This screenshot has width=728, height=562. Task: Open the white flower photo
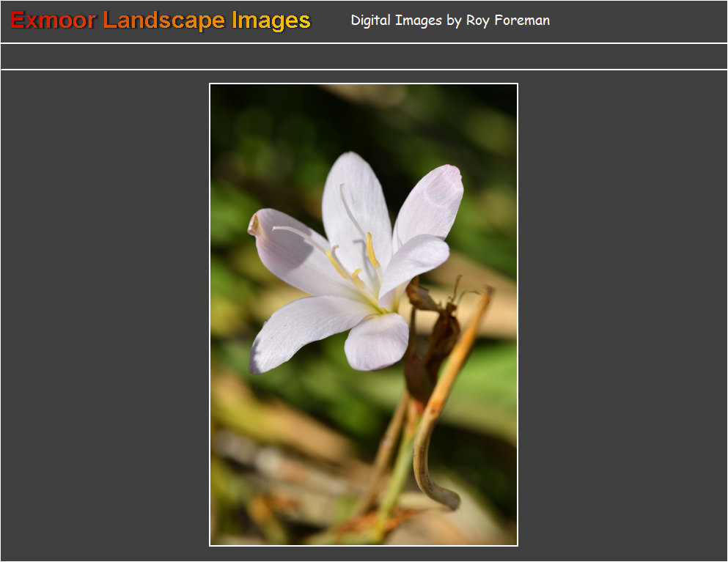click(364, 314)
